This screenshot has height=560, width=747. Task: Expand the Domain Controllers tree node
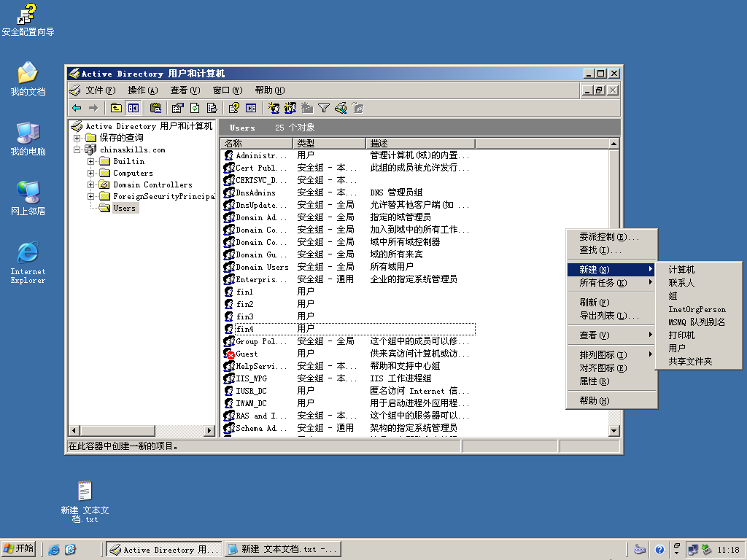[90, 184]
